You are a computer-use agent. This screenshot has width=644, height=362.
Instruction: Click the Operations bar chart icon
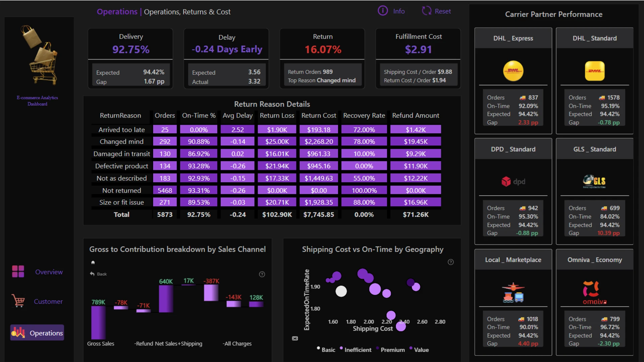click(18, 333)
